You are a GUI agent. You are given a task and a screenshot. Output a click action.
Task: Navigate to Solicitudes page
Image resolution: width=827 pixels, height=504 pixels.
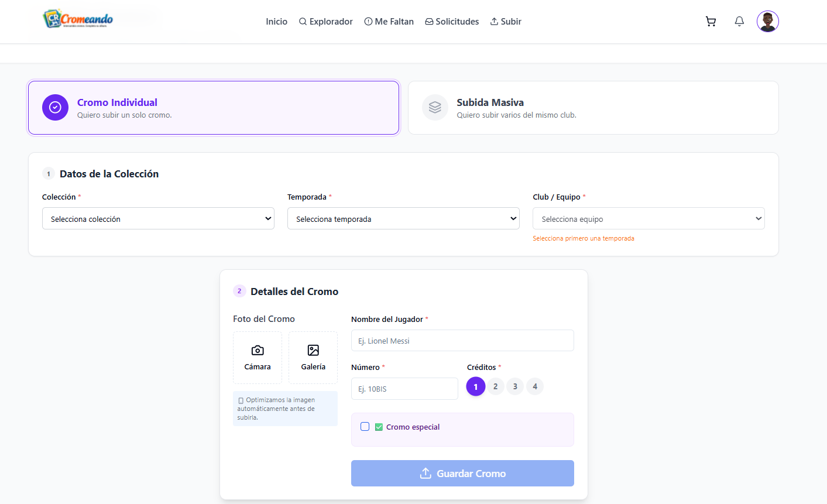[452, 22]
